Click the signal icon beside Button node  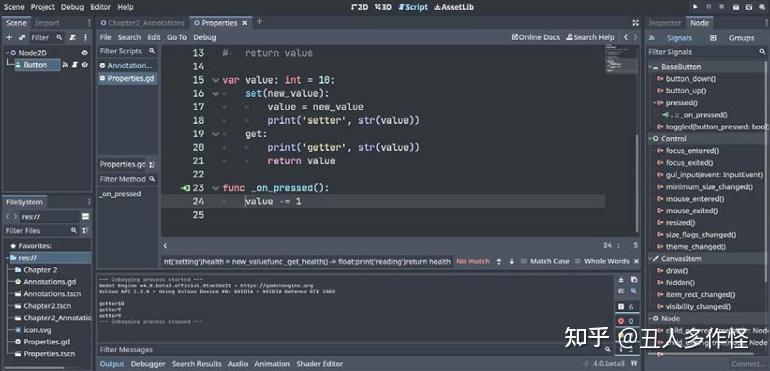point(65,65)
